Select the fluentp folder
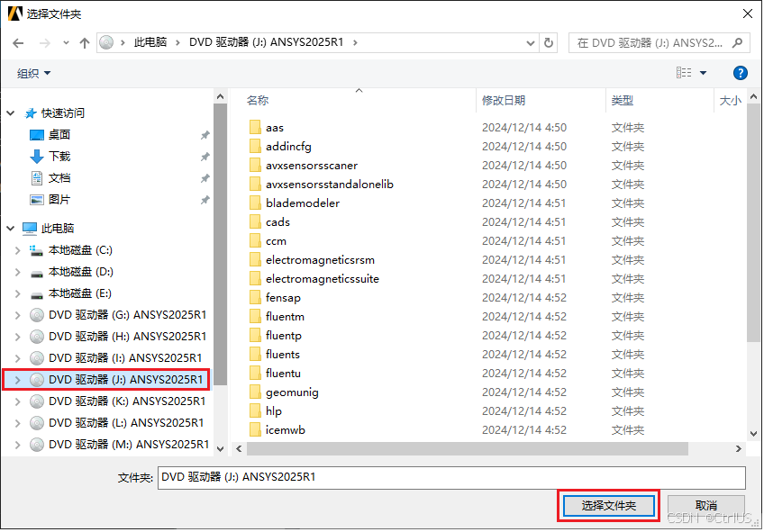 pyautogui.click(x=284, y=336)
